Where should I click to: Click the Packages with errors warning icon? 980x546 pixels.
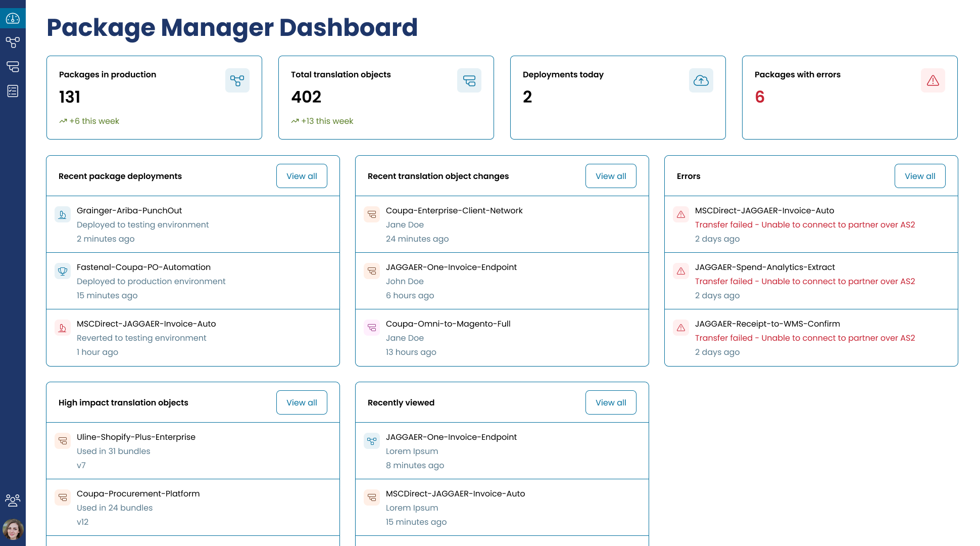pos(933,80)
